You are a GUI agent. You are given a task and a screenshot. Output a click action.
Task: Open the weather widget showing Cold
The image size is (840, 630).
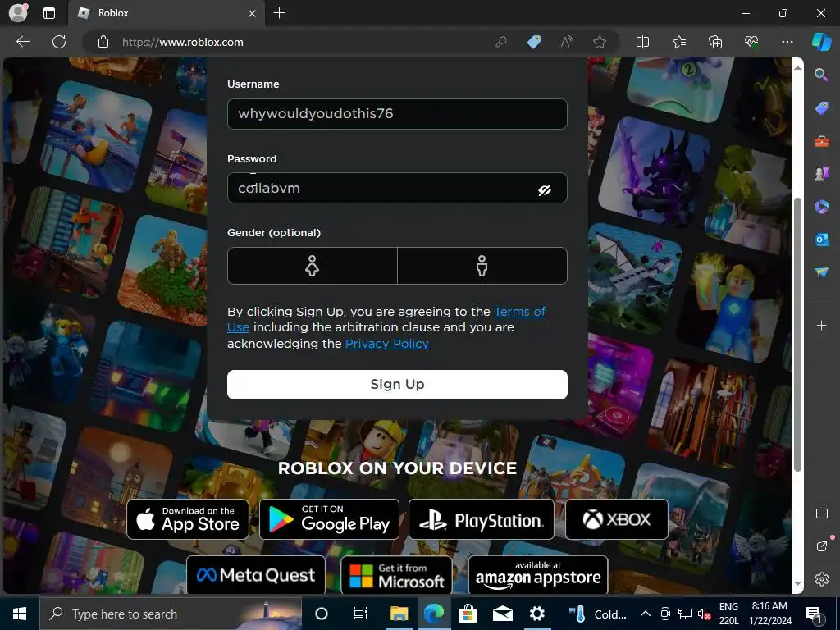pos(598,614)
